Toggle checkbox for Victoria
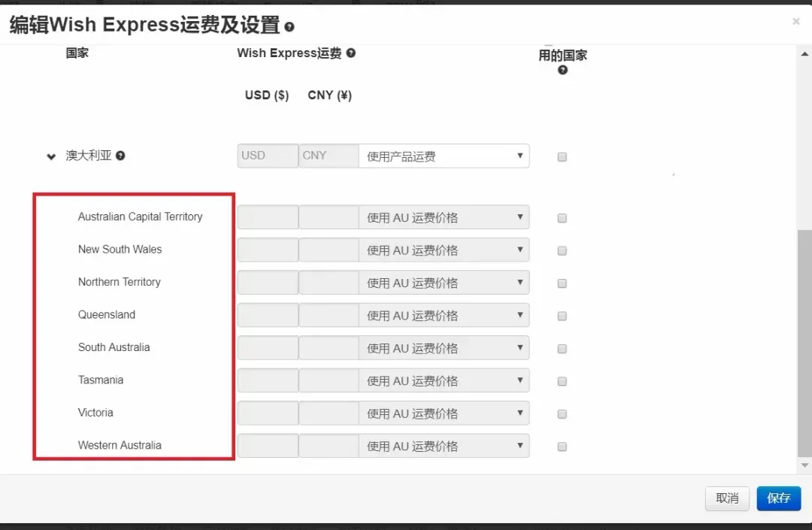 point(562,413)
